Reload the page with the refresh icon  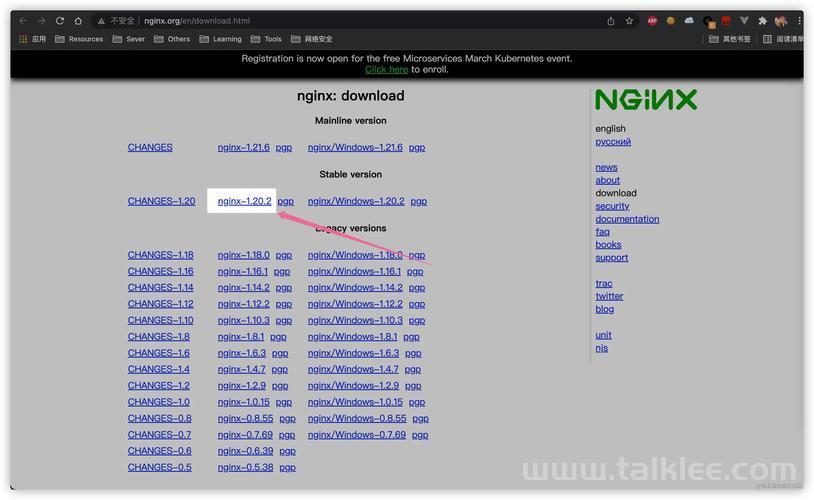(x=60, y=21)
